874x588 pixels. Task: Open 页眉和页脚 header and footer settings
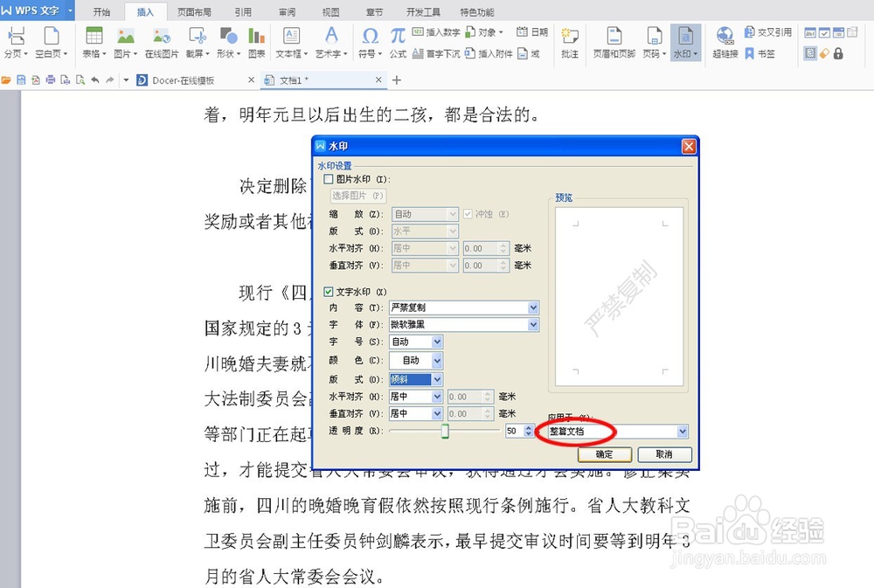[x=614, y=41]
